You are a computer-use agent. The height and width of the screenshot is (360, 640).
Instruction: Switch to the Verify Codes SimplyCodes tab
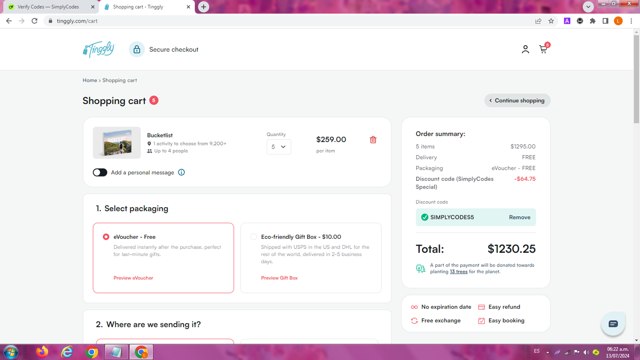(48, 7)
